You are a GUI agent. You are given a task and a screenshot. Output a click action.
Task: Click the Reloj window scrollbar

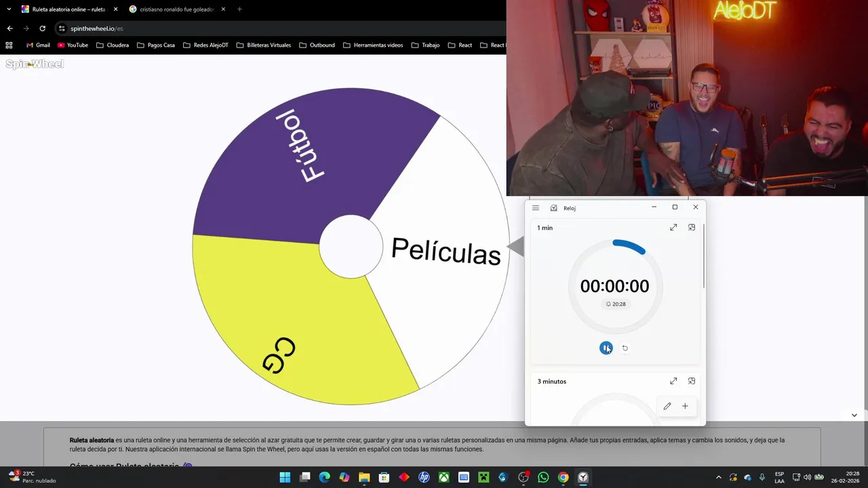click(704, 256)
